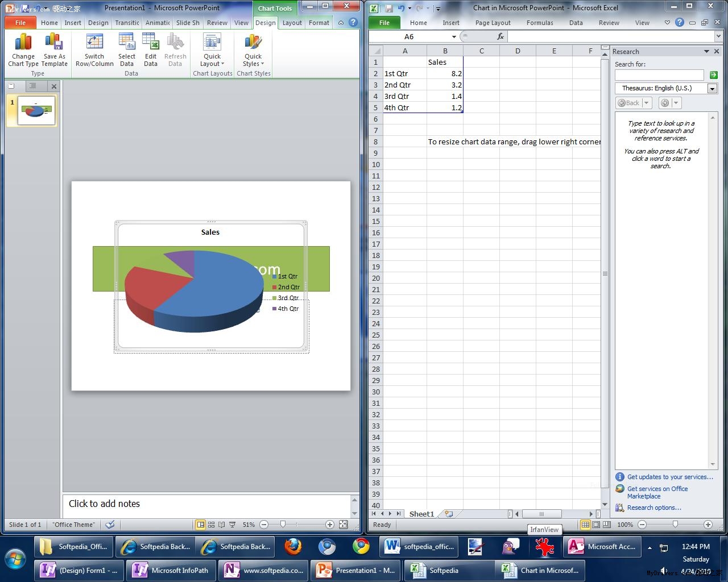
Task: Open PowerPoint File tab
Action: click(20, 23)
